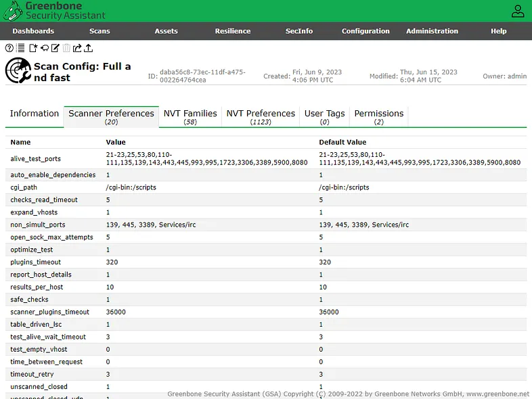Viewport: 532px width, 399px height.
Task: Open the SecInfo menu
Action: pyautogui.click(x=299, y=31)
